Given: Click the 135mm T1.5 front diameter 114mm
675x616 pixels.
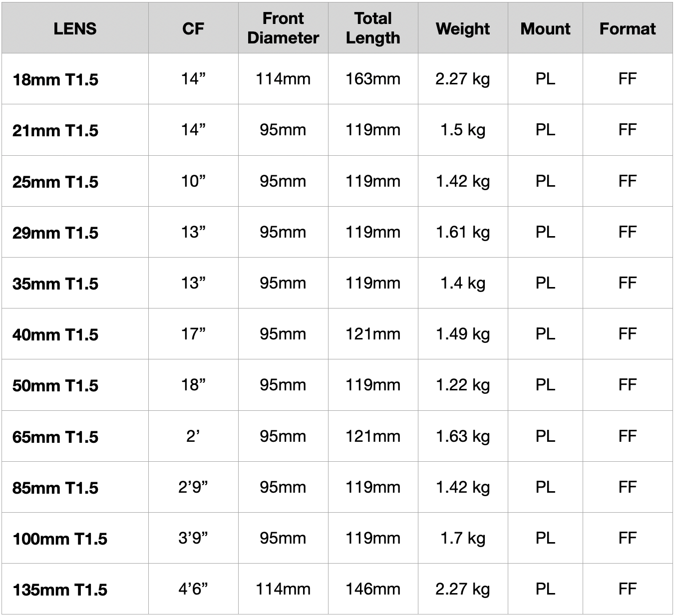Looking at the screenshot, I should pos(283,589).
